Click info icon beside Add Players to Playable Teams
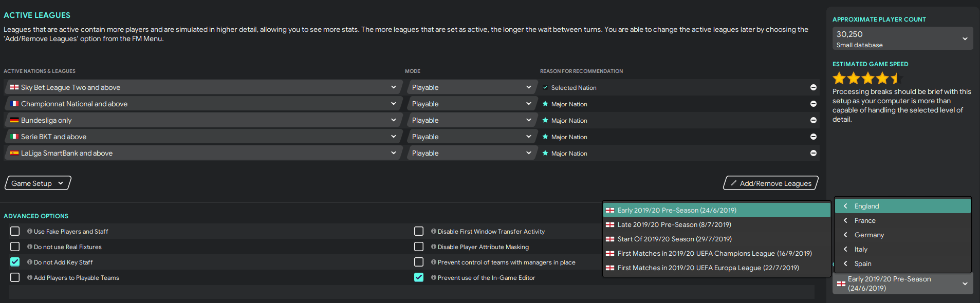Image resolution: width=980 pixels, height=303 pixels. click(30, 277)
